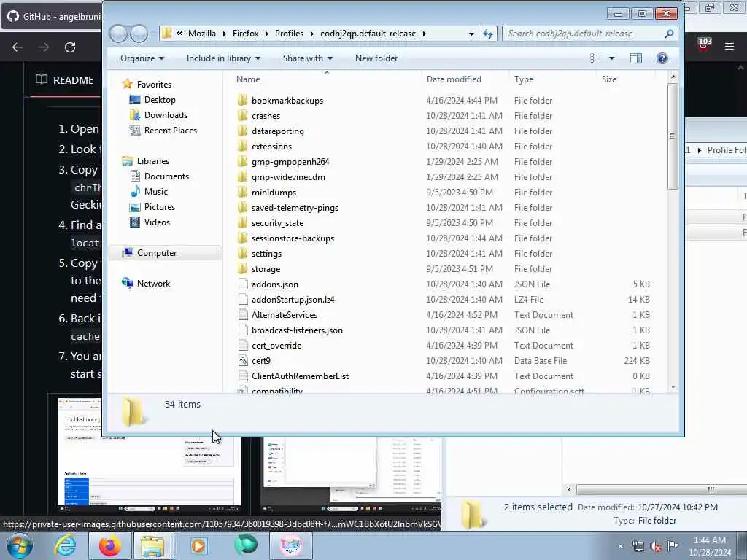
Task: Sort by Name column header
Action: pyautogui.click(x=248, y=79)
